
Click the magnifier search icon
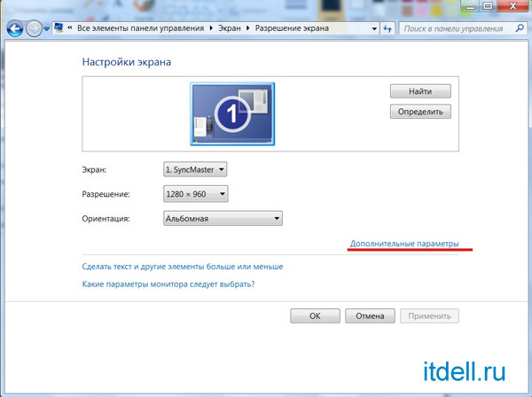pos(520,28)
